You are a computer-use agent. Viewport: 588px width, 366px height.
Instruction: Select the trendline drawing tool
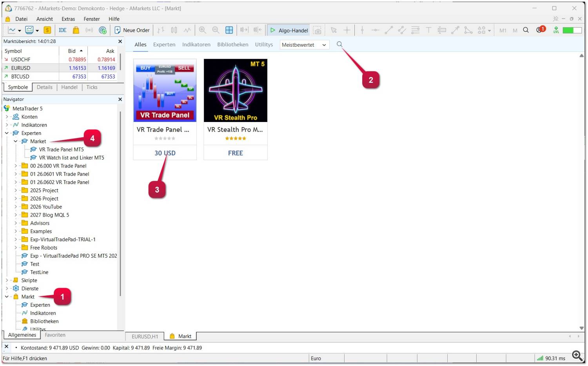click(x=389, y=30)
